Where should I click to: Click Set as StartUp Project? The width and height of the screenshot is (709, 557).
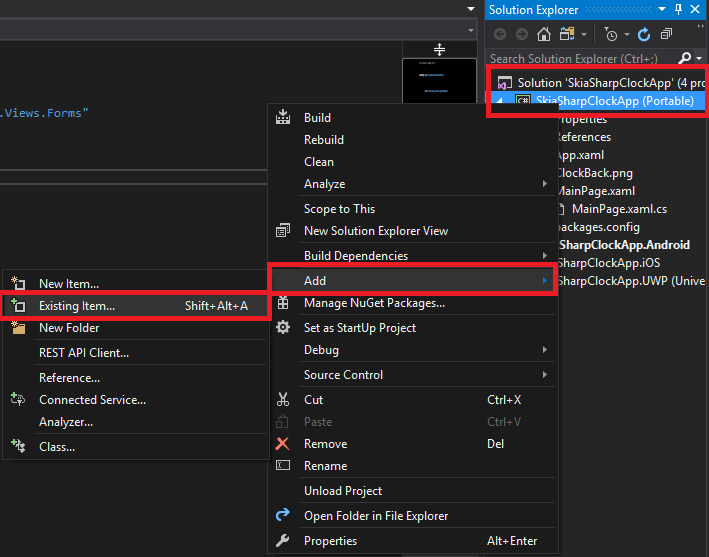pos(360,328)
